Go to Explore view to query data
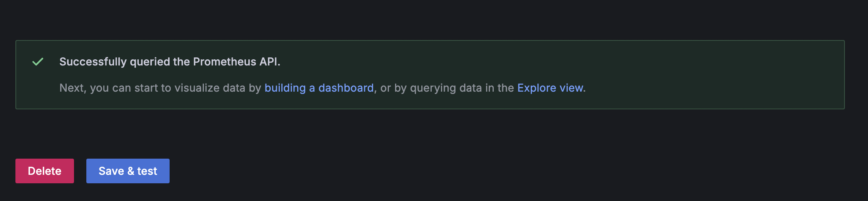Viewport: 868px width, 201px height. pos(550,88)
